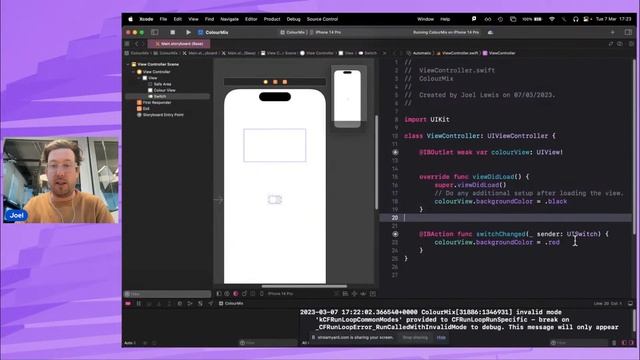This screenshot has width=640, height=360.
Task: Click the switchChanged IBAction connection circle
Action: pos(395,234)
